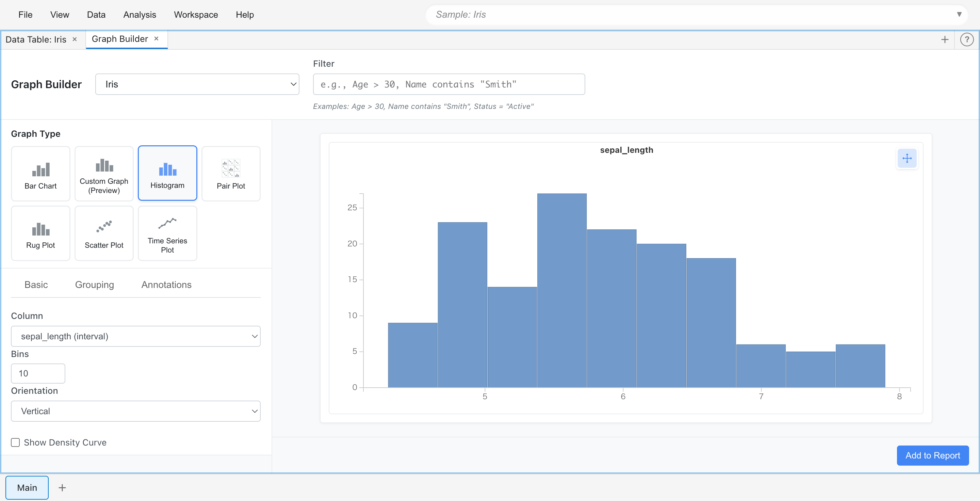Select the Main page button
This screenshot has height=501, width=980.
27,487
